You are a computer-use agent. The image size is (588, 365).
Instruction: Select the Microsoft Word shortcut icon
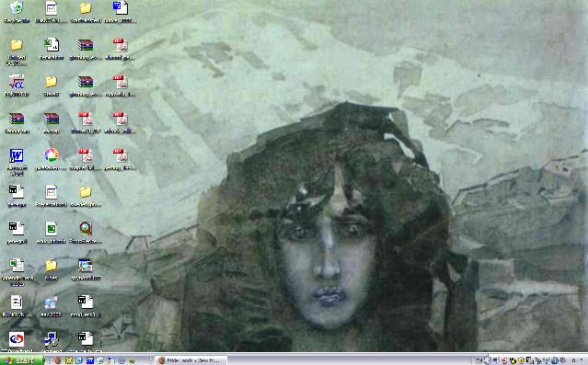[17, 155]
